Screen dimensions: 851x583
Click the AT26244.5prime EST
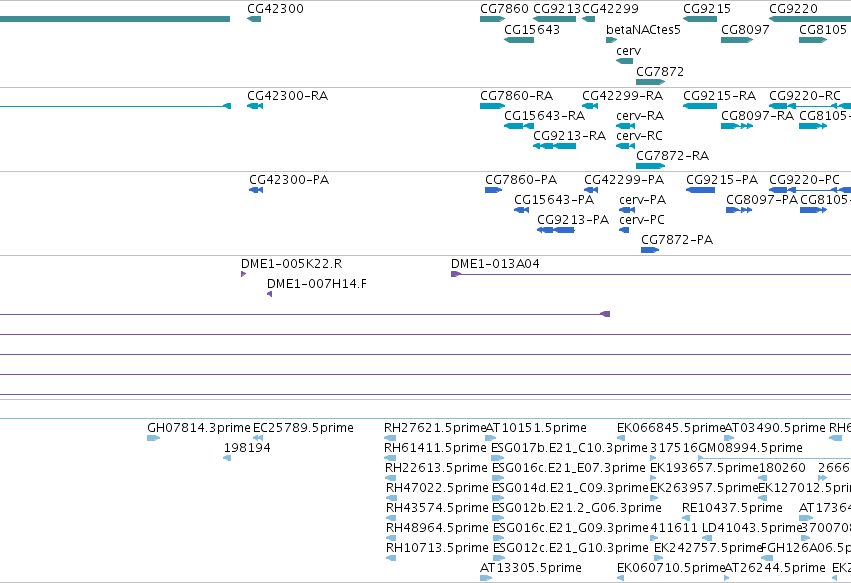tap(727, 578)
